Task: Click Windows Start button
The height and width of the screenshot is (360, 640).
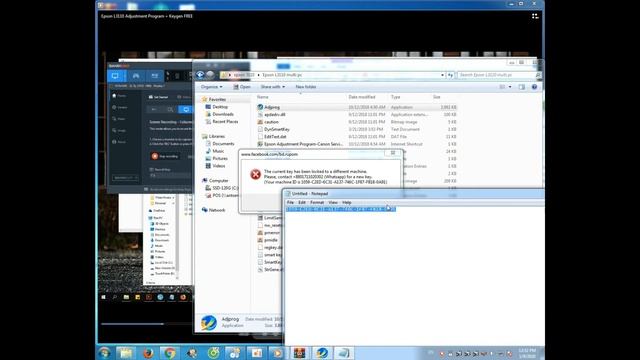Action: pyautogui.click(x=104, y=353)
